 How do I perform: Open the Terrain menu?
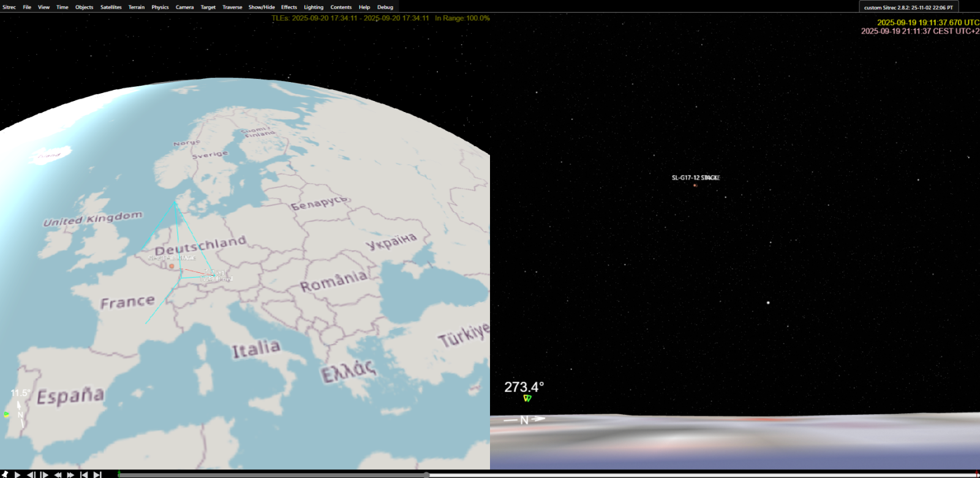point(137,7)
